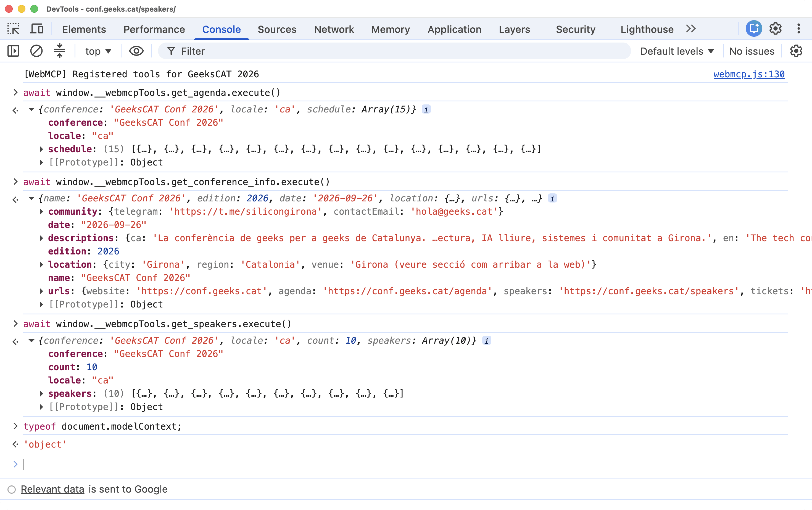
Task: Create a live expression with the eye icon
Action: pyautogui.click(x=136, y=51)
